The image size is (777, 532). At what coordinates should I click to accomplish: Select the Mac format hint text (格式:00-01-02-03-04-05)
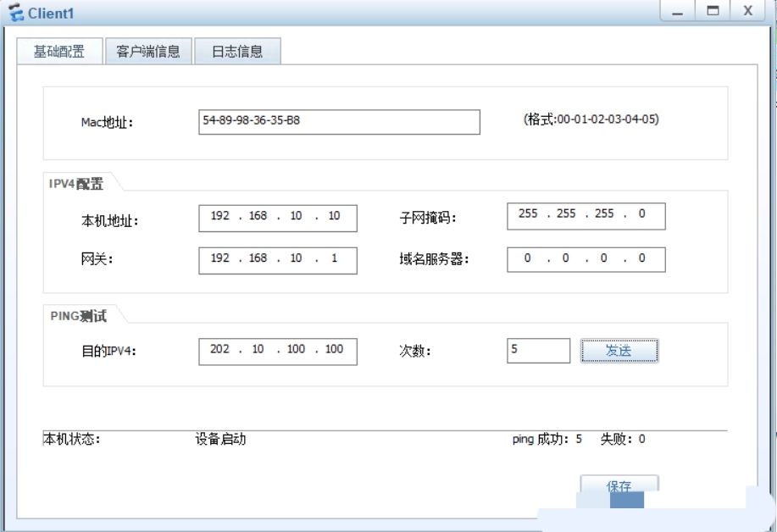[591, 119]
